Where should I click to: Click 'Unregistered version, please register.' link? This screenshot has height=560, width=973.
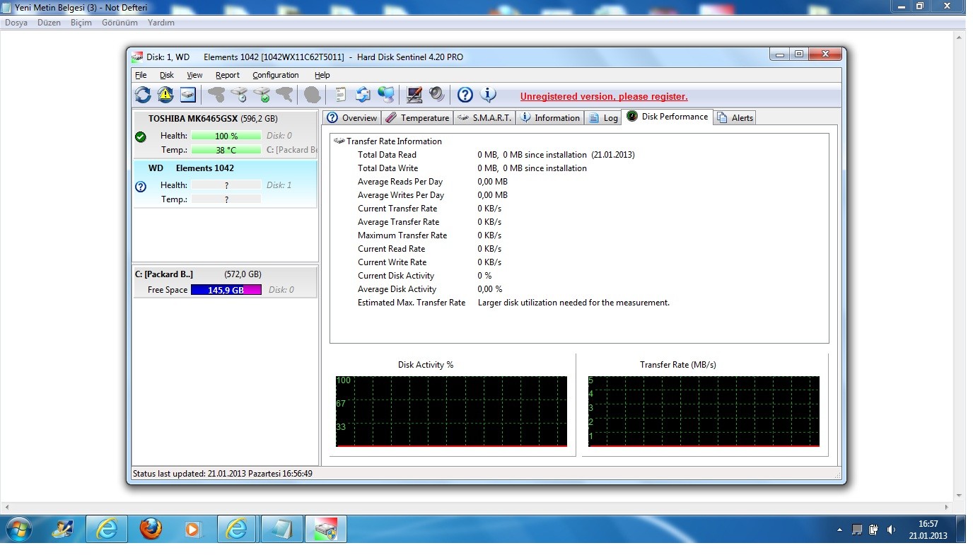604,97
